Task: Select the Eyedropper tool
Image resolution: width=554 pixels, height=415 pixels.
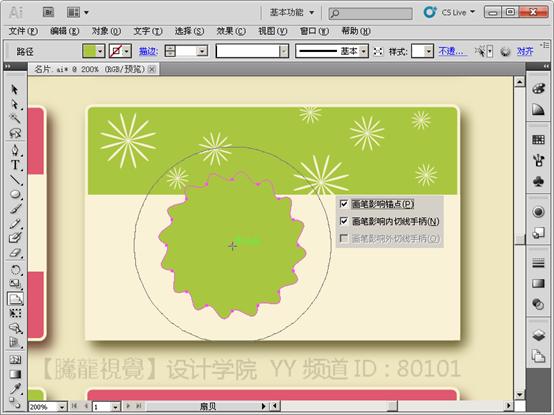Action: click(15, 389)
